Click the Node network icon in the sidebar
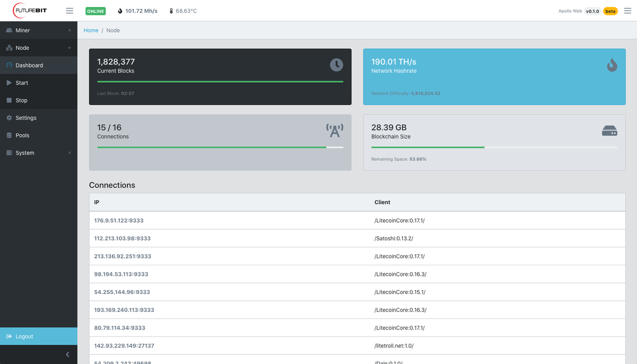Image resolution: width=637 pixels, height=364 pixels. tap(9, 48)
